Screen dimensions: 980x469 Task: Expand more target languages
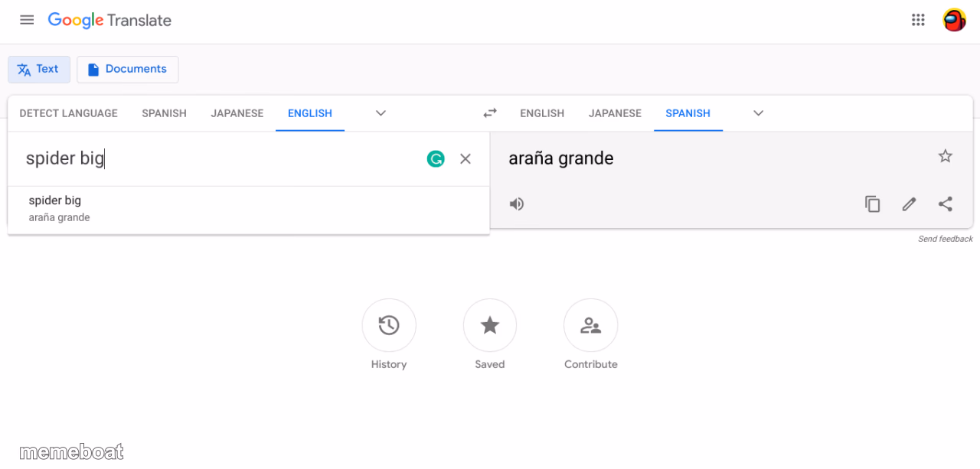[758, 113]
